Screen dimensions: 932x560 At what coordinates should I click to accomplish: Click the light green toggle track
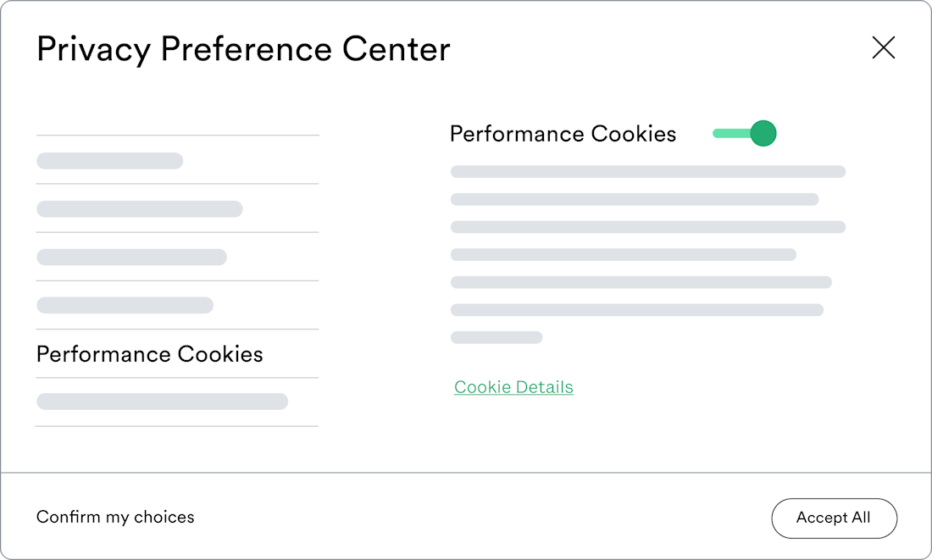tap(731, 133)
